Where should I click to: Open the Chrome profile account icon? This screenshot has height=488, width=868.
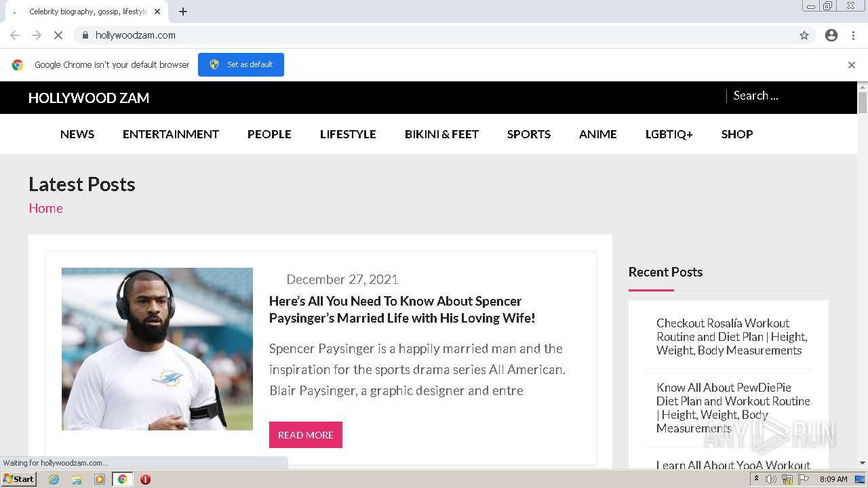coord(831,35)
